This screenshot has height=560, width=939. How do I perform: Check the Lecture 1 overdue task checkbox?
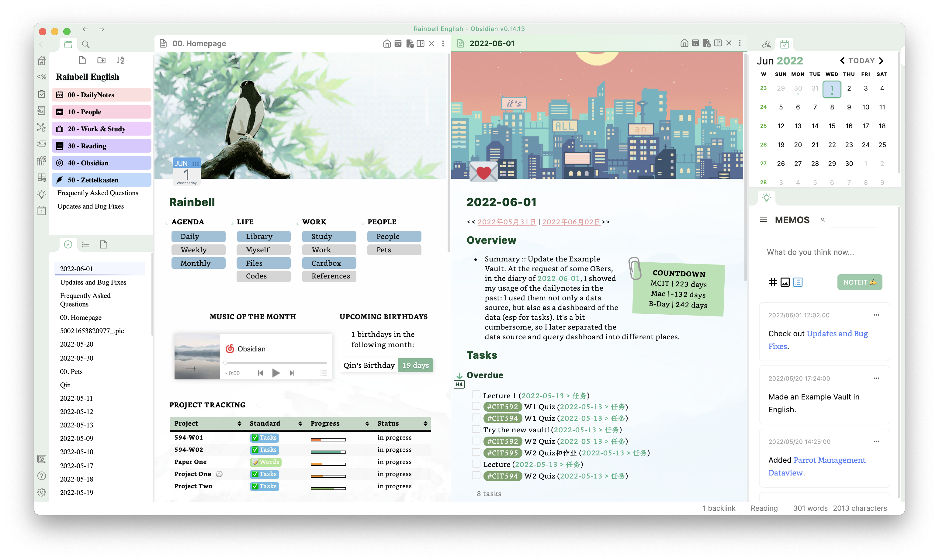pyautogui.click(x=476, y=395)
